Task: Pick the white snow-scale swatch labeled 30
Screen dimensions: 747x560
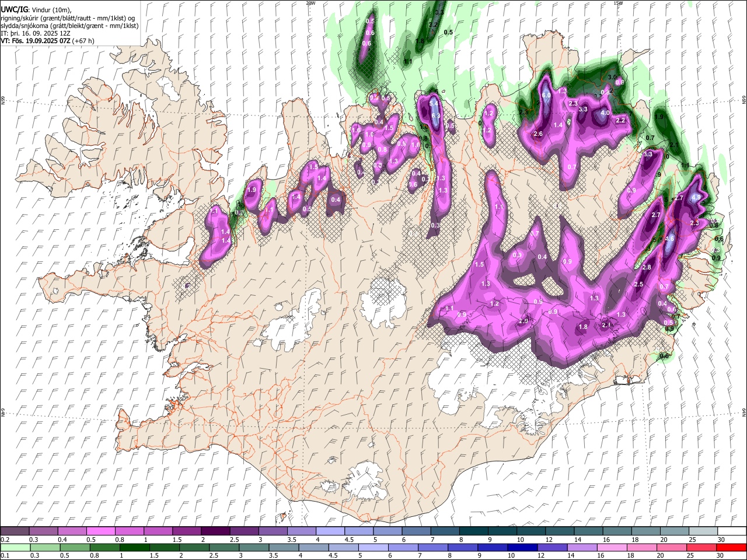Action: tap(732, 531)
